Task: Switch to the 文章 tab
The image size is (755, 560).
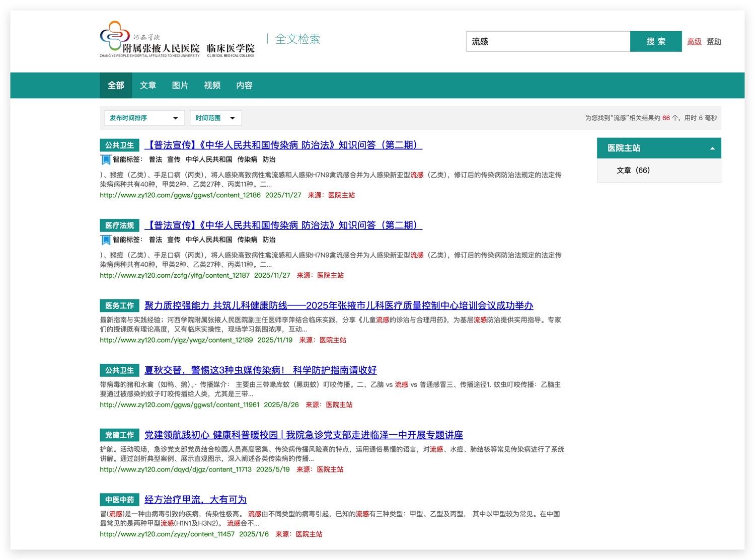Action: coord(148,85)
